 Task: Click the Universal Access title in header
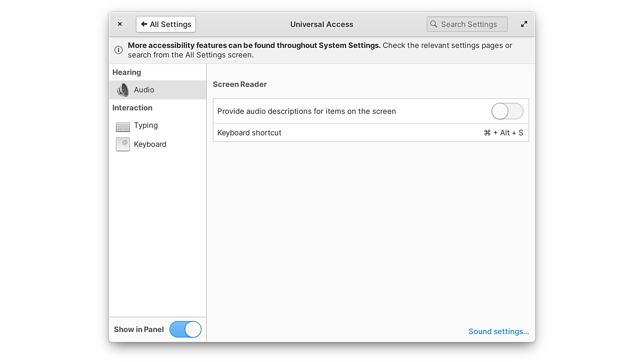[322, 24]
